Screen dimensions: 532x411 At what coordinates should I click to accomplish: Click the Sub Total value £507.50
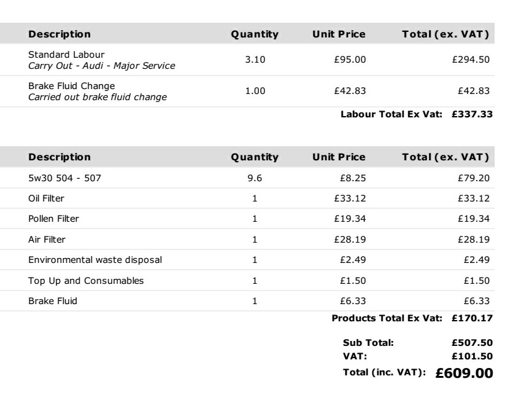[472, 344]
